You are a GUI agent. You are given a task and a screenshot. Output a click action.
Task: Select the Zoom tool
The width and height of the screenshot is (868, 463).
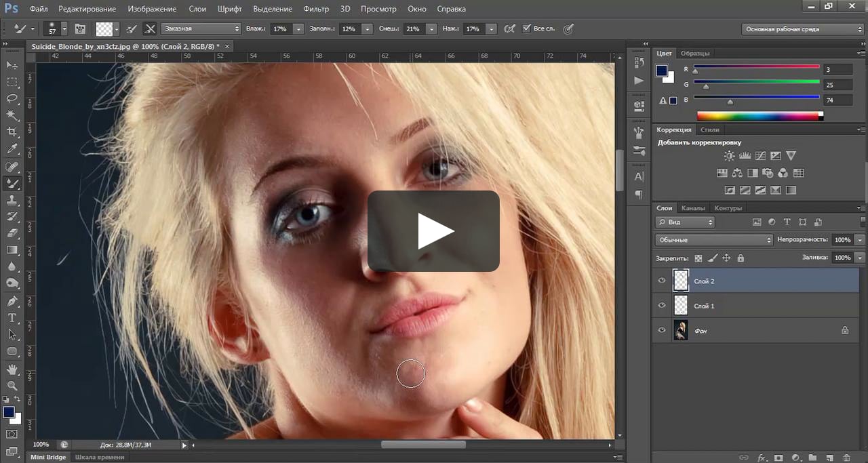[12, 385]
